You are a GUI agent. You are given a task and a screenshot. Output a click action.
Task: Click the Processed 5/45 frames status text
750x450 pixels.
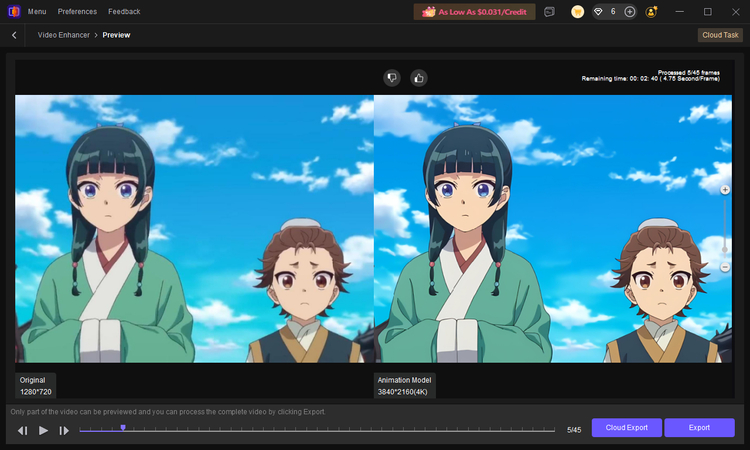click(x=689, y=73)
